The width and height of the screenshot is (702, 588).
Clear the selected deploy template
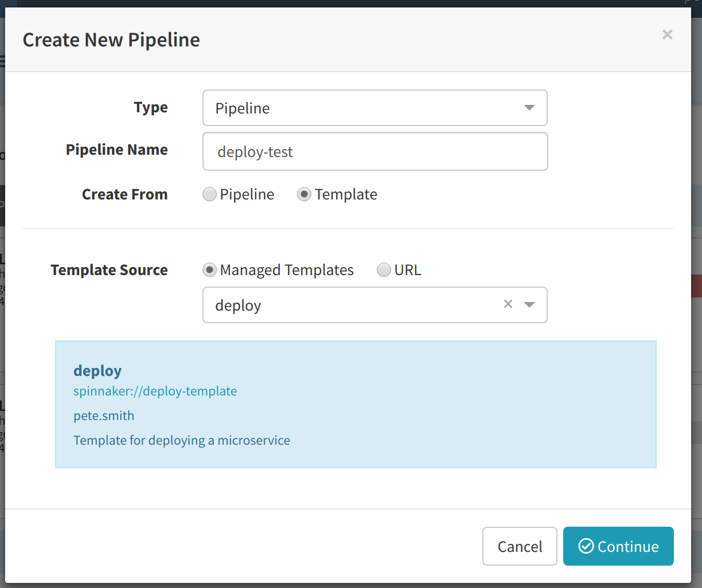coord(508,304)
